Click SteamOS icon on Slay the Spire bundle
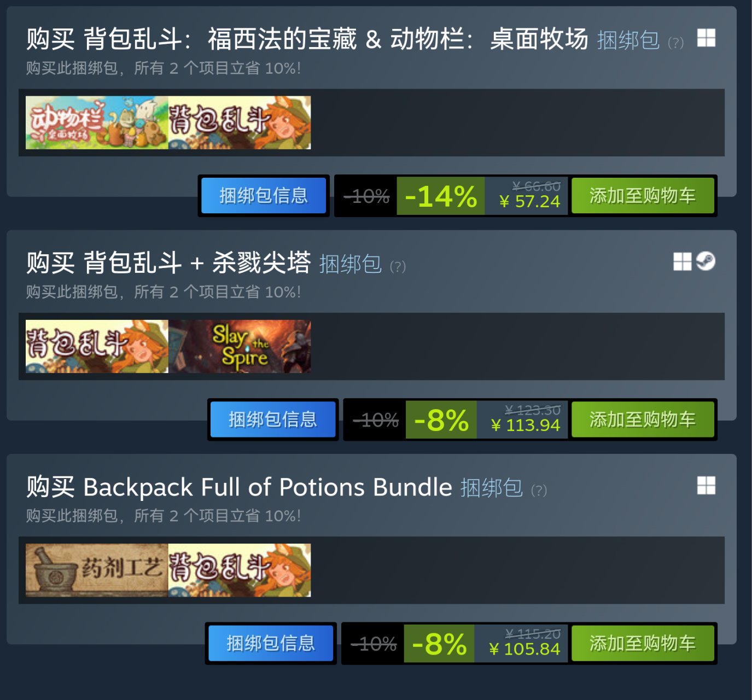752x700 pixels. pyautogui.click(x=706, y=261)
